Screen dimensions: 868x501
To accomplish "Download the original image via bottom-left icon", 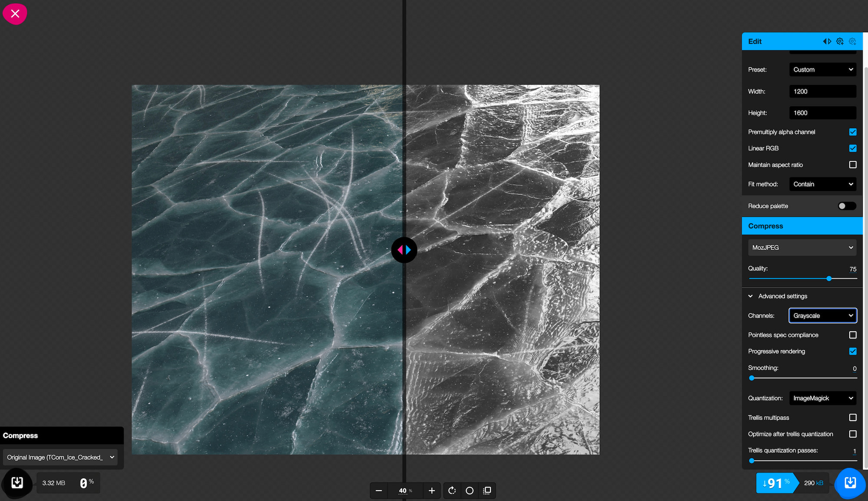I will point(17,483).
